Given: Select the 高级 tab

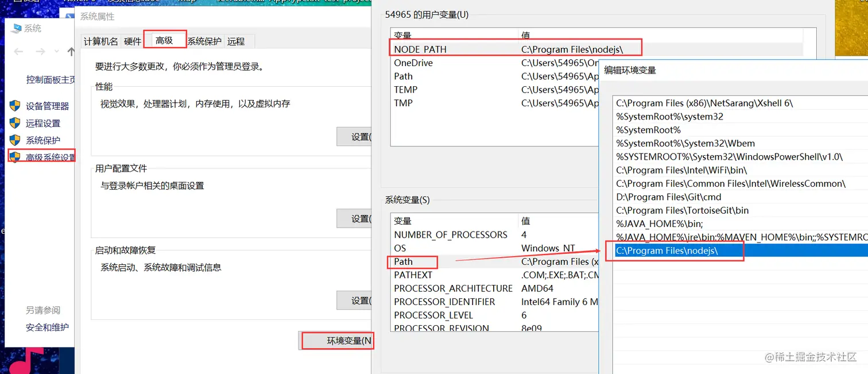Looking at the screenshot, I should click(x=164, y=40).
